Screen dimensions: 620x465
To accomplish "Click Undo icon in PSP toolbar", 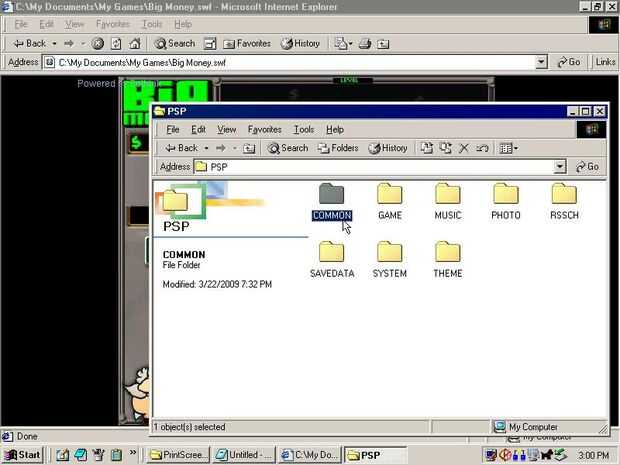I will [x=482, y=149].
